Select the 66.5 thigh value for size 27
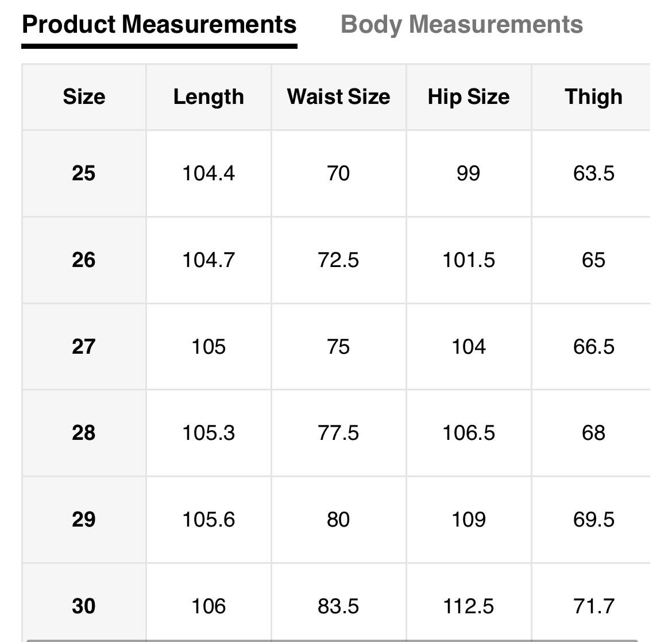Screen dimensions: 672x642 click(x=593, y=346)
